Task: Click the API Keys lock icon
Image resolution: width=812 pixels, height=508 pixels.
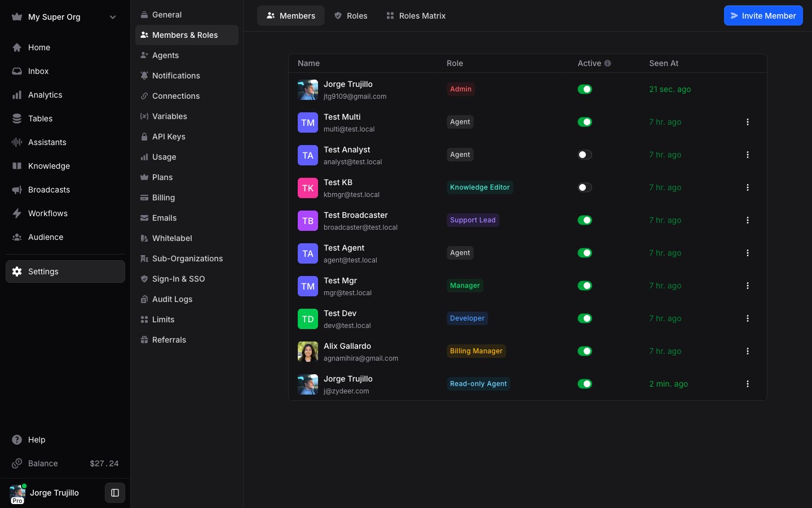Action: (x=144, y=137)
